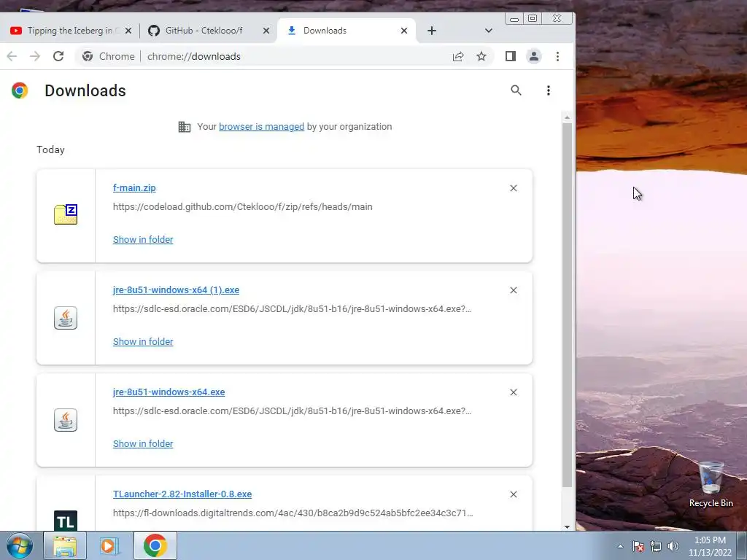The width and height of the screenshot is (747, 560).
Task: Close the YouTube tab
Action: (128, 31)
